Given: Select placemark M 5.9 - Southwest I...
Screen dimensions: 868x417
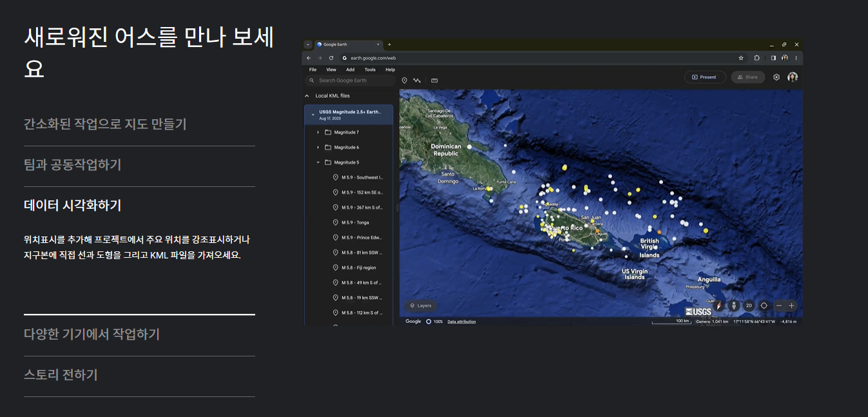Looking at the screenshot, I should click(x=362, y=177).
